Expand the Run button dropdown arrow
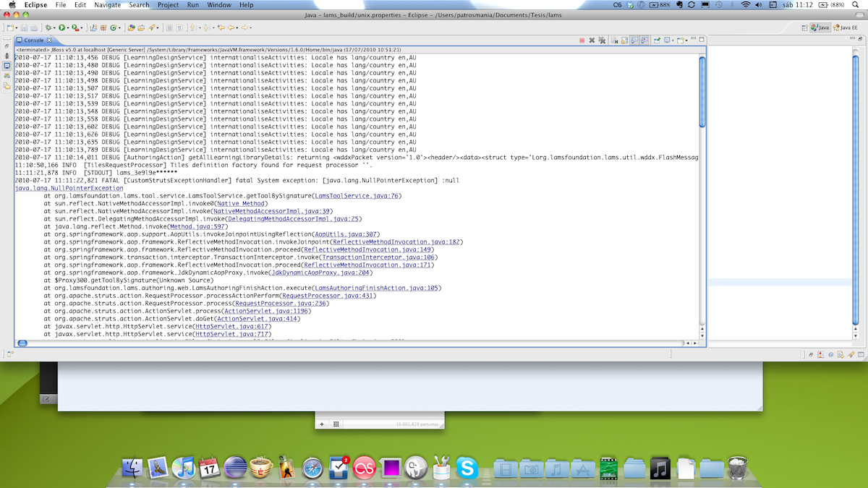The image size is (868, 488). click(x=69, y=27)
